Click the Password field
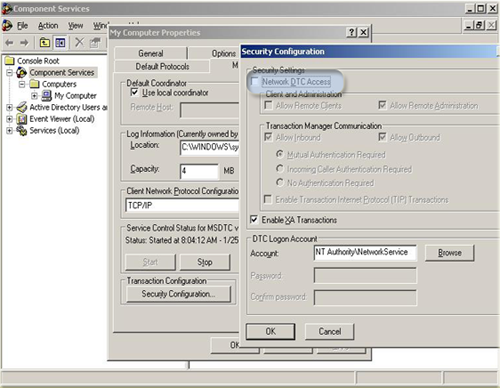The image size is (500, 388). [x=365, y=275]
